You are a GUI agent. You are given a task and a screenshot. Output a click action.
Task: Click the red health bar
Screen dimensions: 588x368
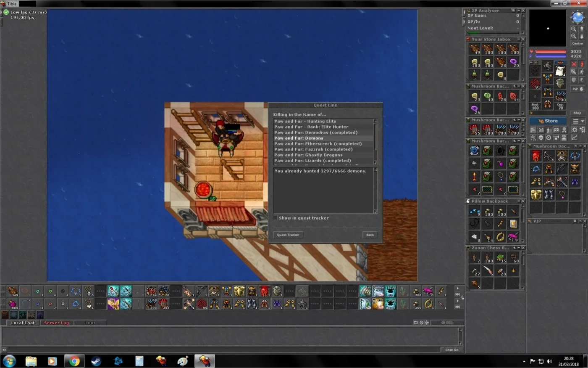[x=551, y=51]
